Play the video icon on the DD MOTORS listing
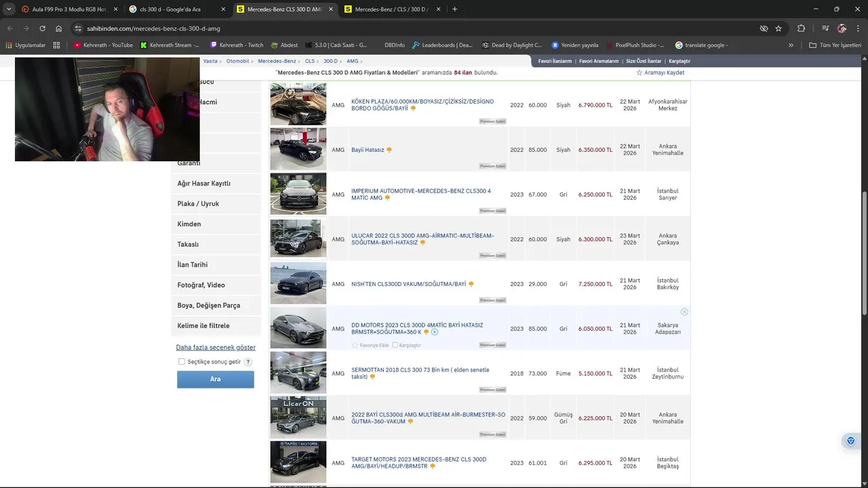Screen dimensions: 868x488 click(x=435, y=332)
